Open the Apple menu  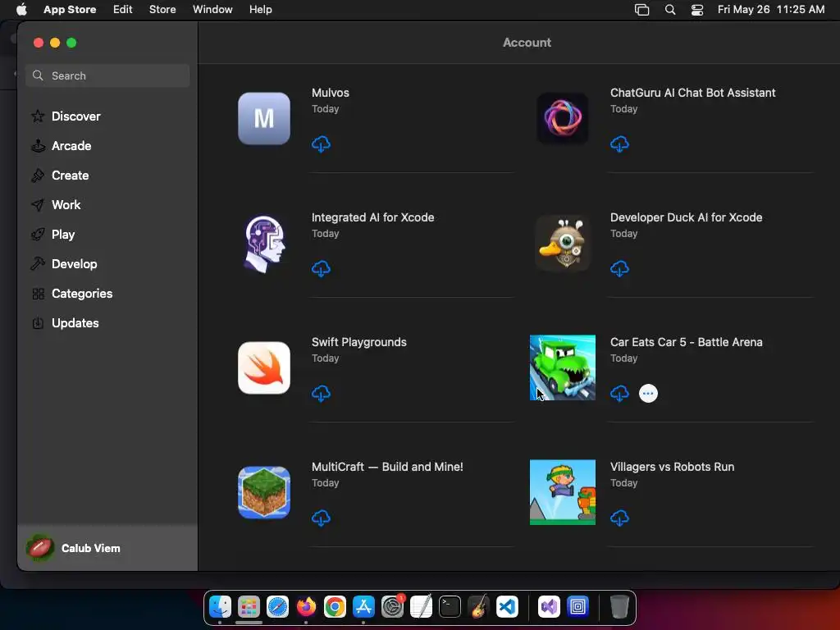coord(21,9)
